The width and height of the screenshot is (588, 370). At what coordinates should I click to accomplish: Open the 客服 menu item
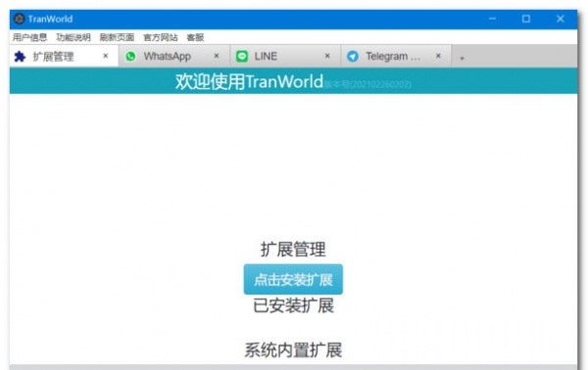(x=195, y=37)
